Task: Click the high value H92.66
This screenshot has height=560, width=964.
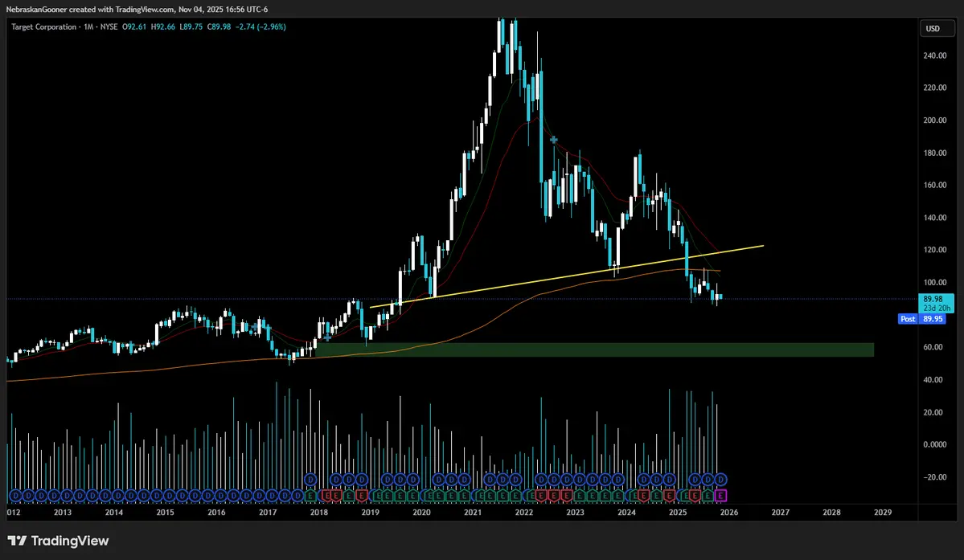Action: click(x=163, y=27)
